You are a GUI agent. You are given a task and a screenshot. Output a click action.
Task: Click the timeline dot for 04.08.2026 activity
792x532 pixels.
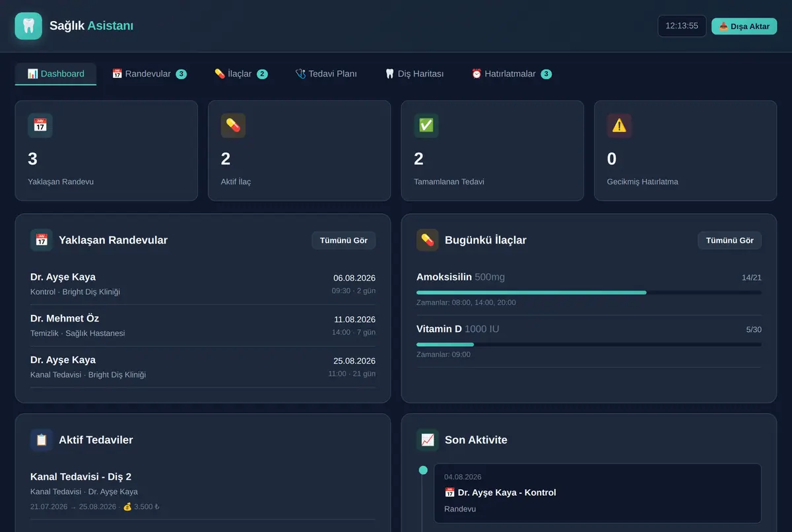(423, 470)
